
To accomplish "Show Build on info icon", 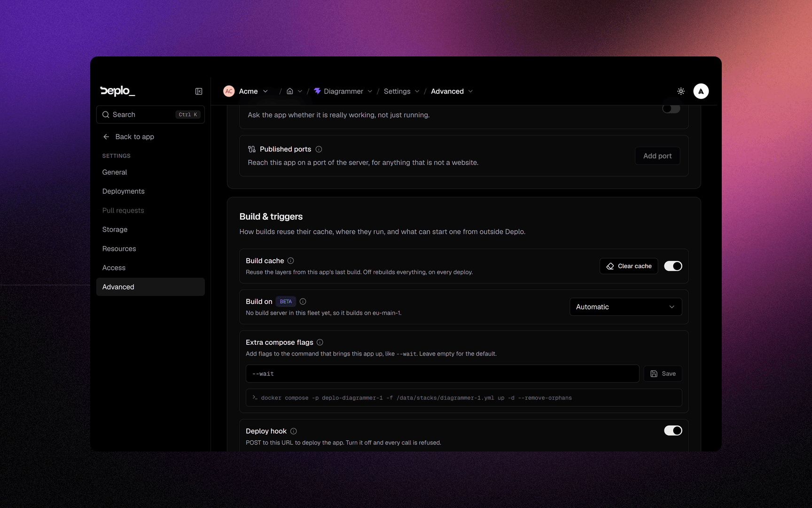I will click(303, 302).
